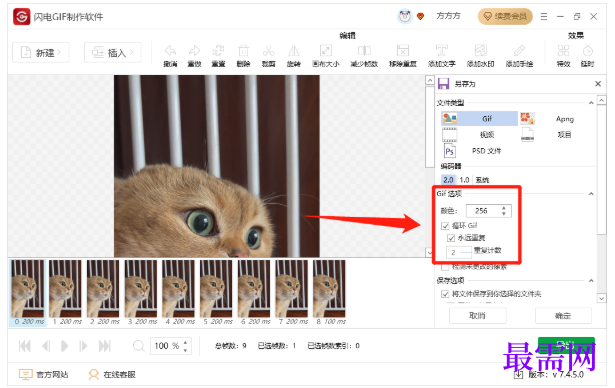The image size is (615, 388).
Task: Click the Delete (删除) trash icon
Action: coord(243,51)
